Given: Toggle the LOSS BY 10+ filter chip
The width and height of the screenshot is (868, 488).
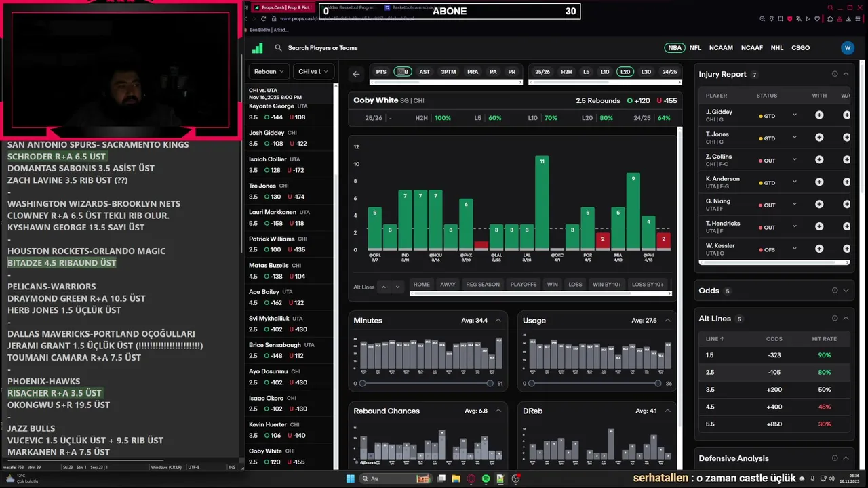Looking at the screenshot, I should tap(648, 285).
